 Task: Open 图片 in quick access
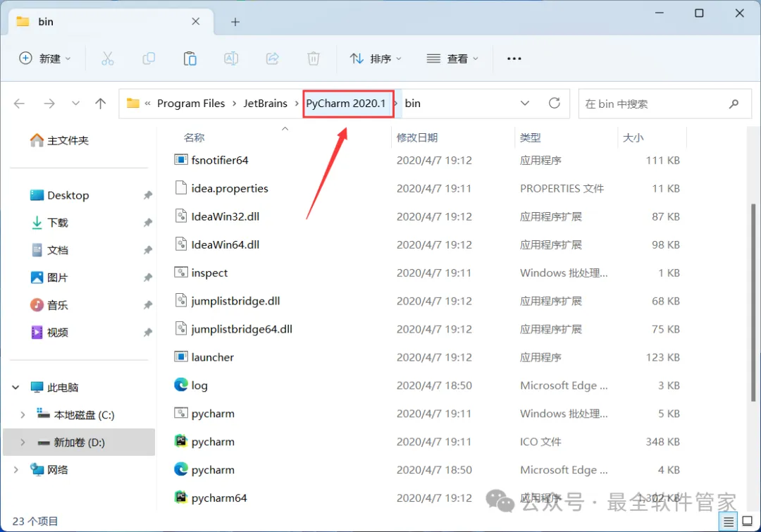point(50,278)
